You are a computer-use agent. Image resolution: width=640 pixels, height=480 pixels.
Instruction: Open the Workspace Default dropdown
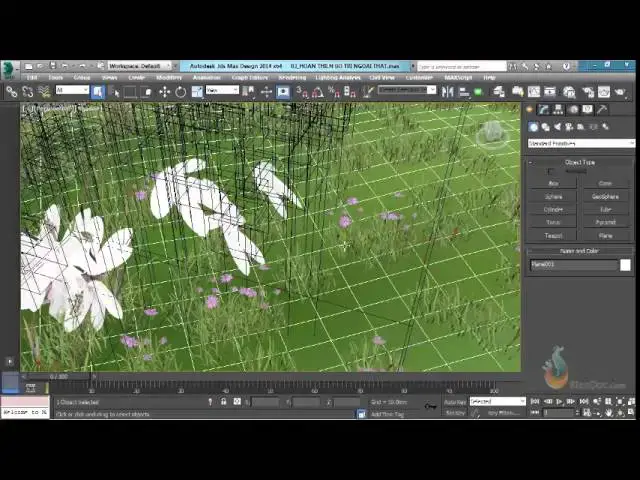click(x=140, y=66)
